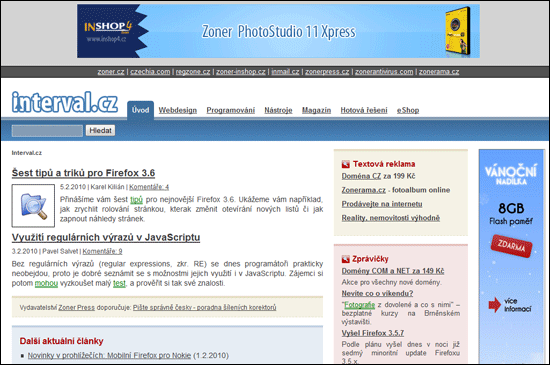Select the Úvod tab

click(140, 110)
